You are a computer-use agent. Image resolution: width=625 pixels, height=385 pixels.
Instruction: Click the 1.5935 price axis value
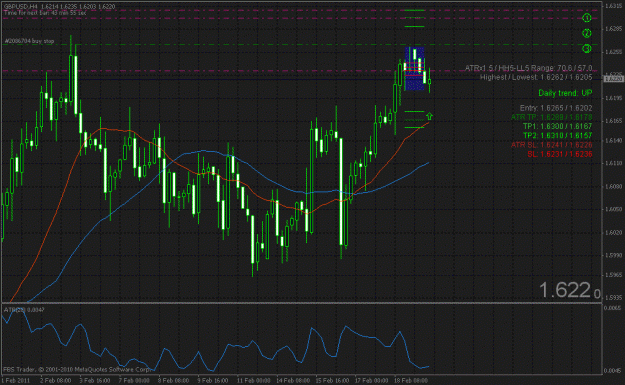613,298
